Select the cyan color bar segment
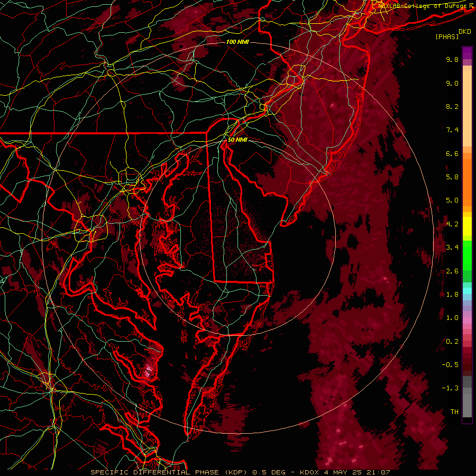 click(x=467, y=291)
